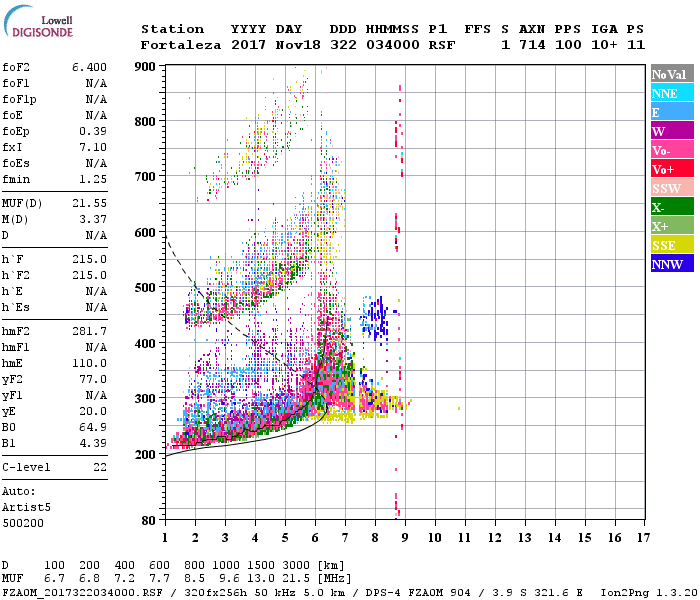Click the foF2 value 6.400
The height and width of the screenshot is (600, 700).
[x=89, y=67]
